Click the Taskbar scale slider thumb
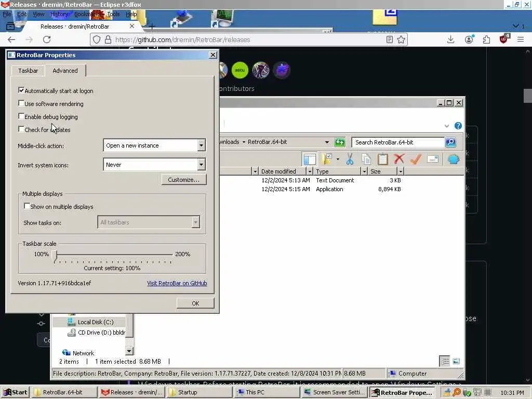532x399 pixels. tap(55, 256)
